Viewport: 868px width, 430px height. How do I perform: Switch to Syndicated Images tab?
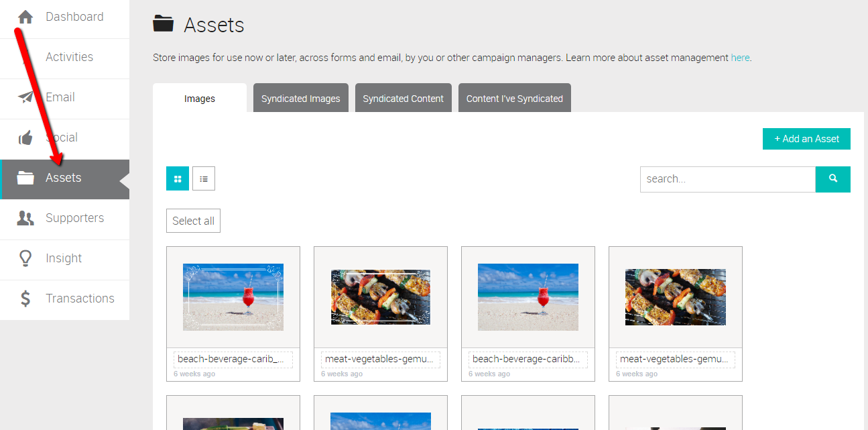click(301, 99)
